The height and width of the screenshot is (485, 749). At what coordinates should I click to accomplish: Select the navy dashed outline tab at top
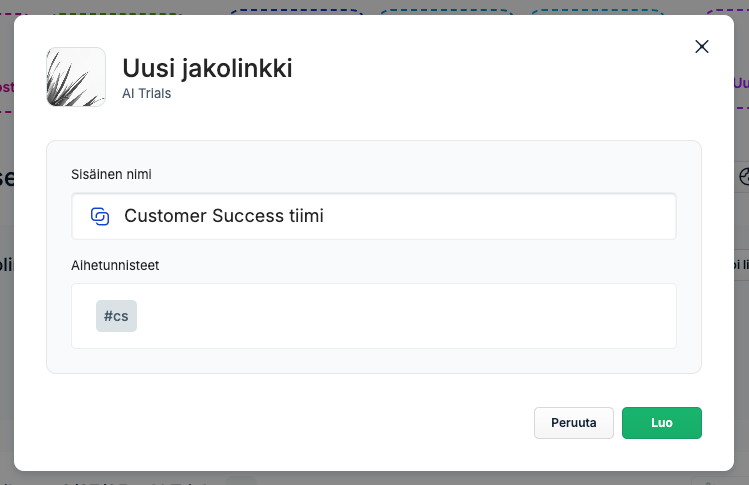click(297, 11)
